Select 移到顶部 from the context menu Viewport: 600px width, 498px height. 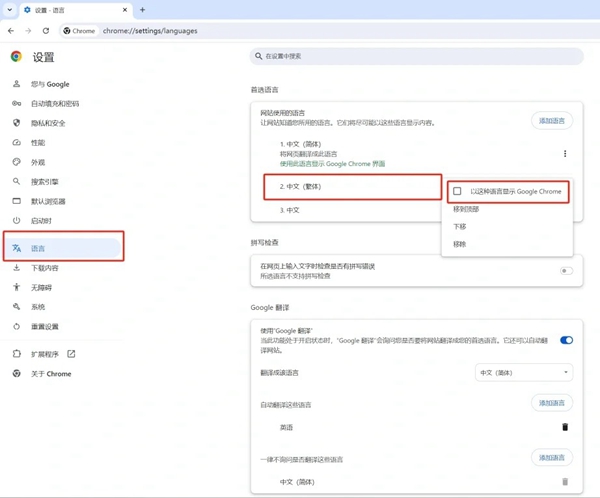pos(466,209)
